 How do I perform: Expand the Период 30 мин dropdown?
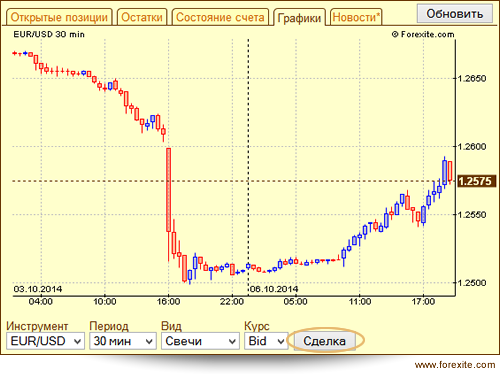coord(123,341)
